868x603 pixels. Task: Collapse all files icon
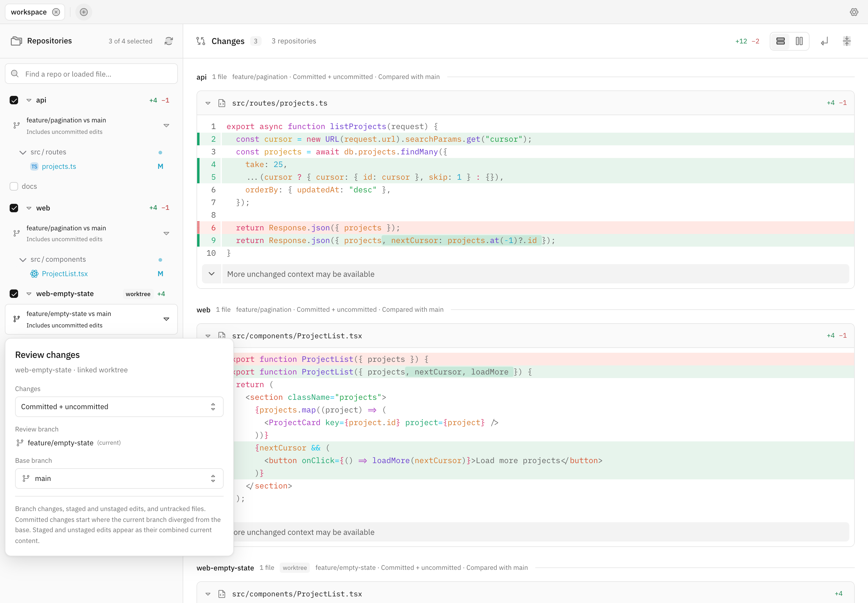click(x=847, y=41)
